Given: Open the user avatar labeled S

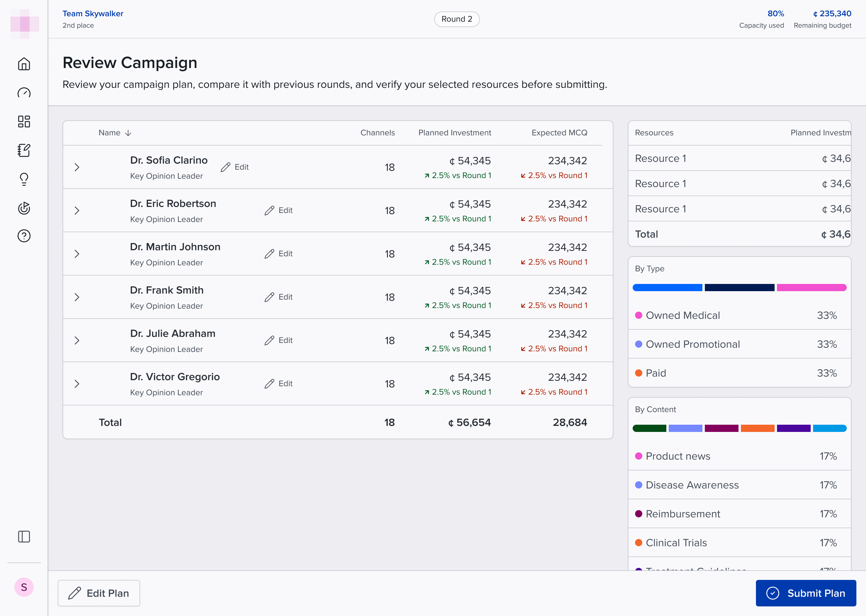Looking at the screenshot, I should (x=24, y=587).
